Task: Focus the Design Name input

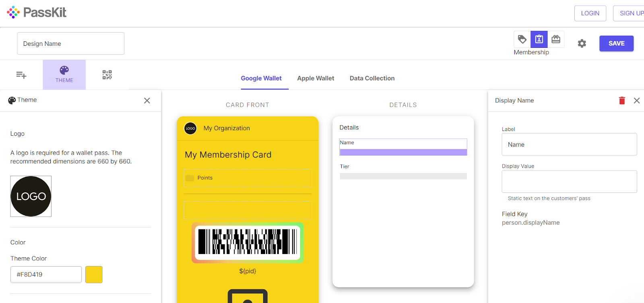Action: click(70, 43)
